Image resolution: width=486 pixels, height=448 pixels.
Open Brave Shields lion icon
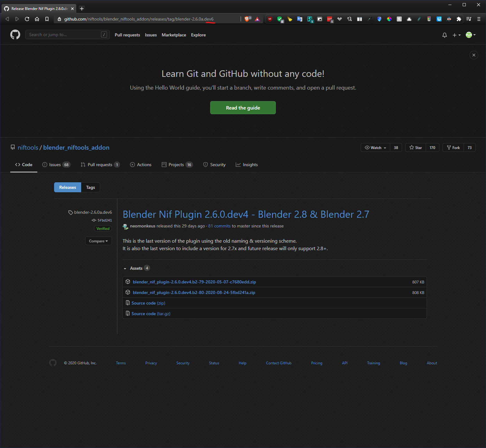click(247, 19)
